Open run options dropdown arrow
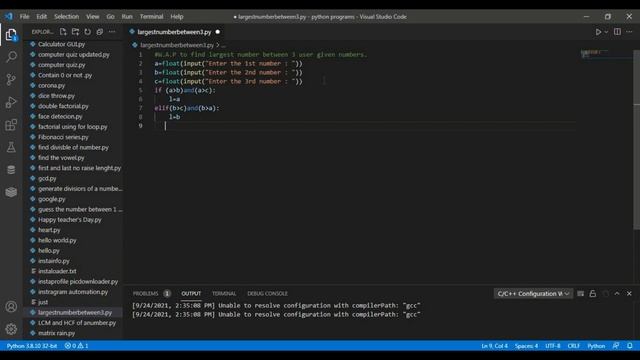 (x=606, y=32)
